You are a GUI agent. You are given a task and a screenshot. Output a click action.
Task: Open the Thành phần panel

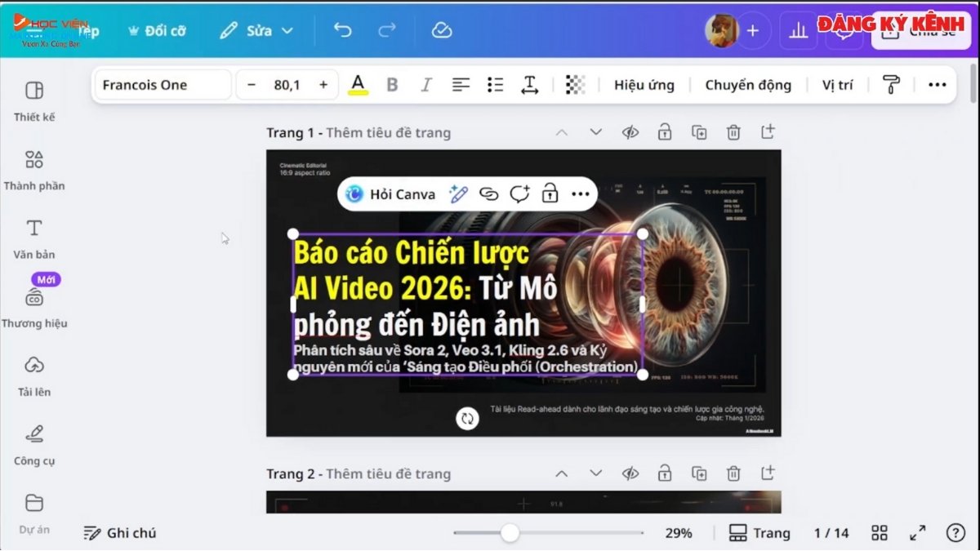click(34, 171)
